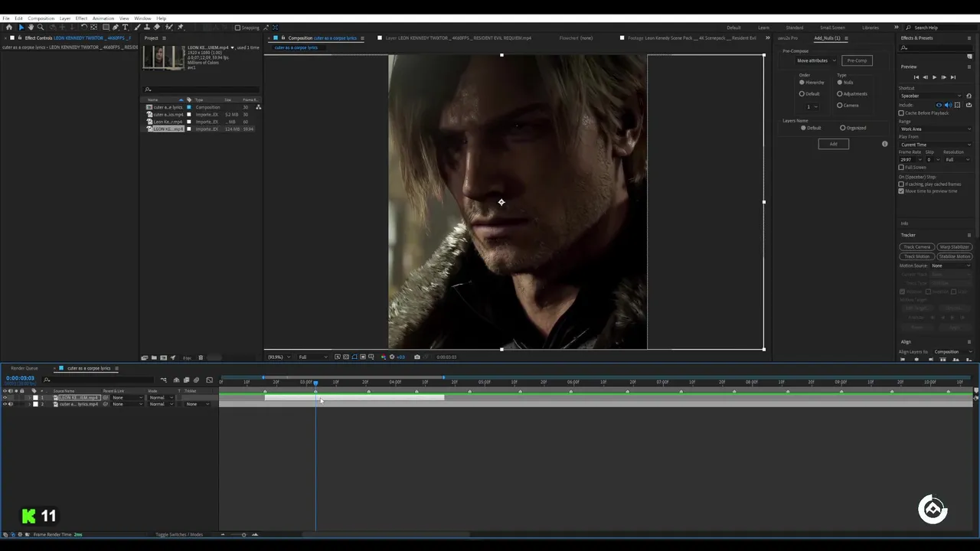Toggle the Snapping checkbox
This screenshot has width=980, height=551.
click(x=237, y=28)
